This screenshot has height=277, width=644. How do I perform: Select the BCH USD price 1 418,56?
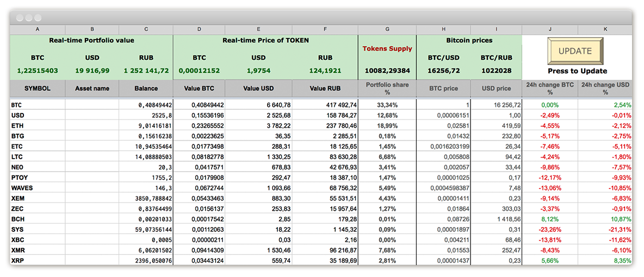pyautogui.click(x=496, y=219)
